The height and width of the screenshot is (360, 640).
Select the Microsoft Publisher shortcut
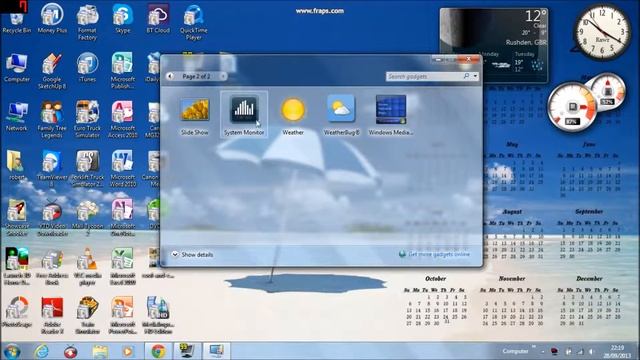(122, 71)
